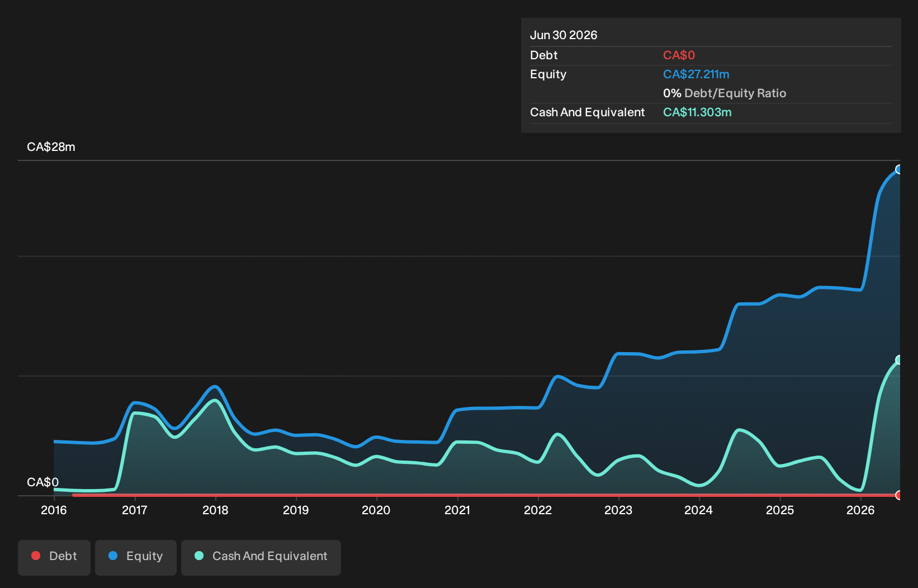Image resolution: width=918 pixels, height=588 pixels.
Task: Click the 2017 x-axis label
Action: (134, 510)
